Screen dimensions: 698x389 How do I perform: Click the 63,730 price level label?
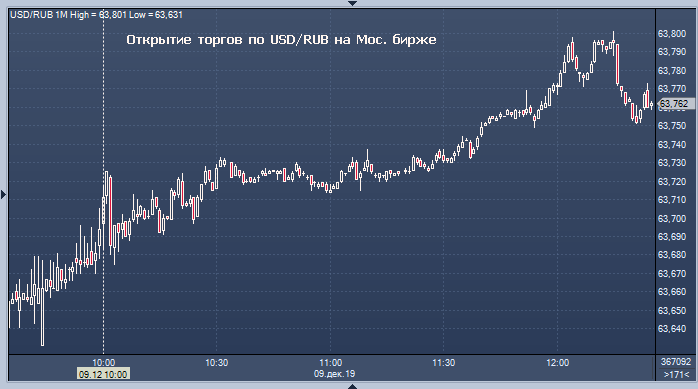click(672, 162)
